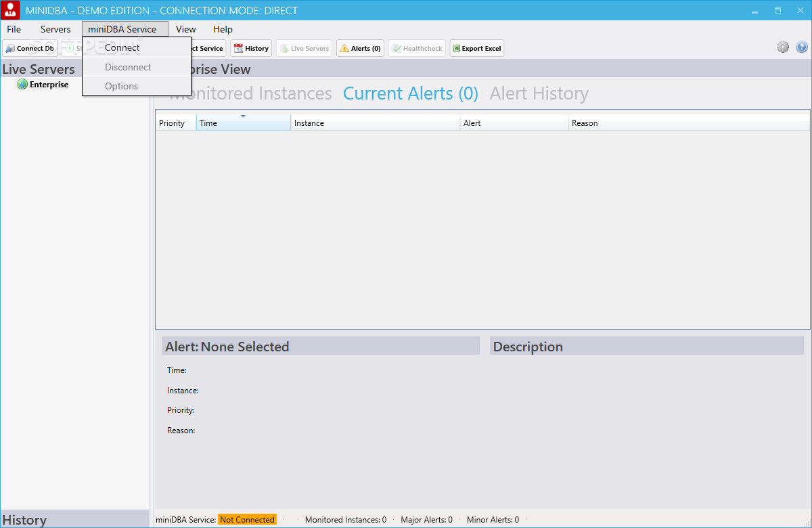Click Monitored Instances: 0 in status bar

click(346, 520)
